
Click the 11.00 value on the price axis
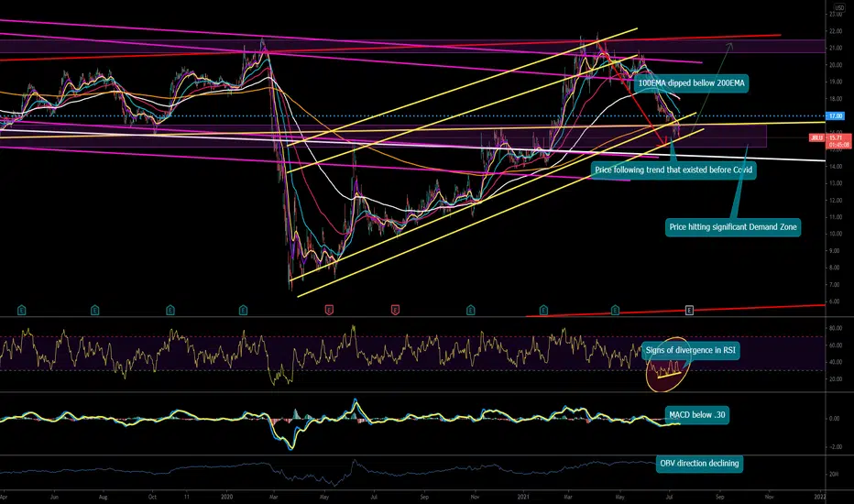pyautogui.click(x=836, y=217)
